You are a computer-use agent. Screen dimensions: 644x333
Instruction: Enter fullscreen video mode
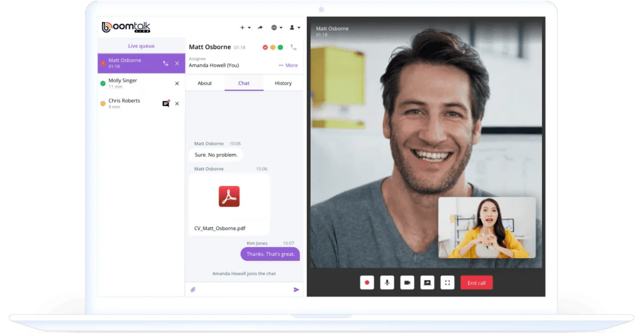coord(447,283)
